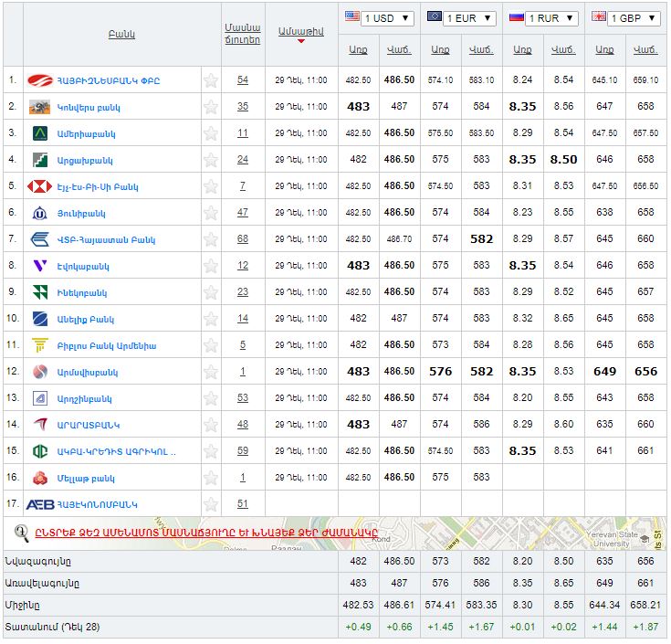Sort by RUR Վաճ. column header

click(x=563, y=49)
